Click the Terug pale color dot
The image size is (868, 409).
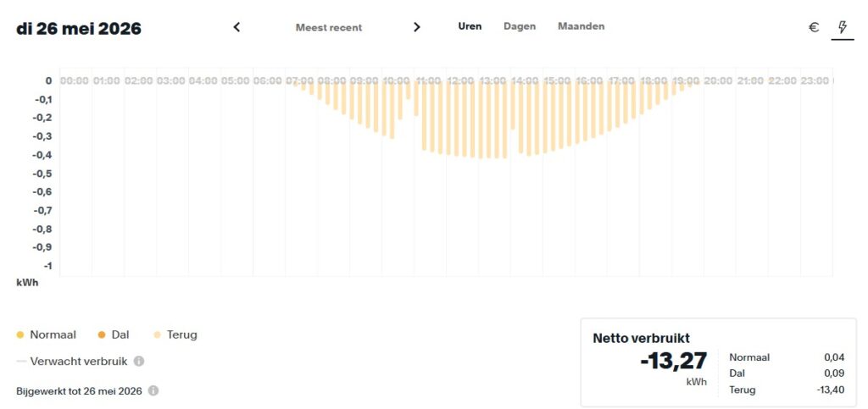pyautogui.click(x=157, y=335)
